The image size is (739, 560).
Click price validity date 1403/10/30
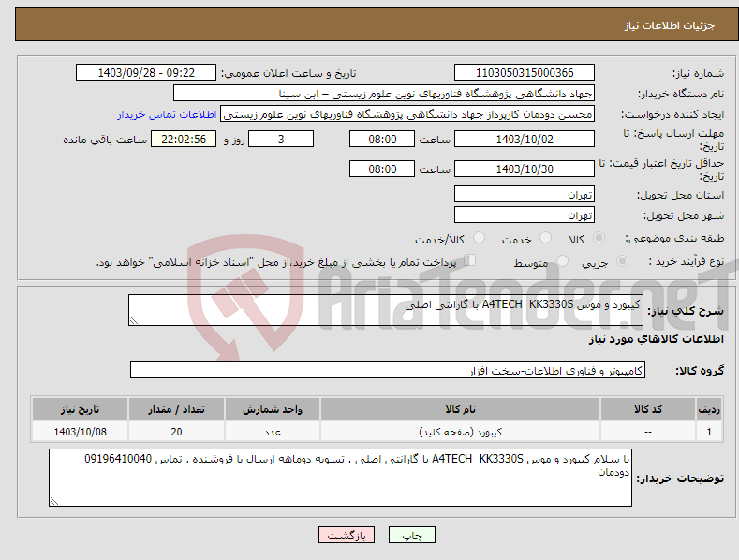[525, 169]
